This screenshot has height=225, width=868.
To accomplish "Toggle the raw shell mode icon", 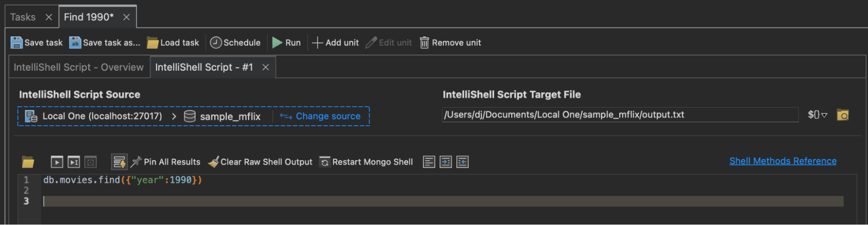I will [119, 162].
